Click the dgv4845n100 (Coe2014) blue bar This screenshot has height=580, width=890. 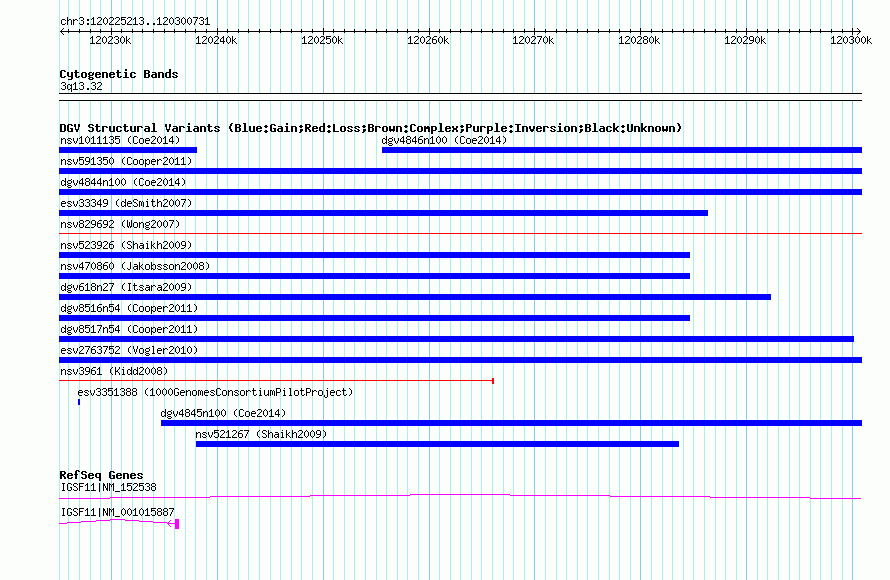pyautogui.click(x=511, y=423)
